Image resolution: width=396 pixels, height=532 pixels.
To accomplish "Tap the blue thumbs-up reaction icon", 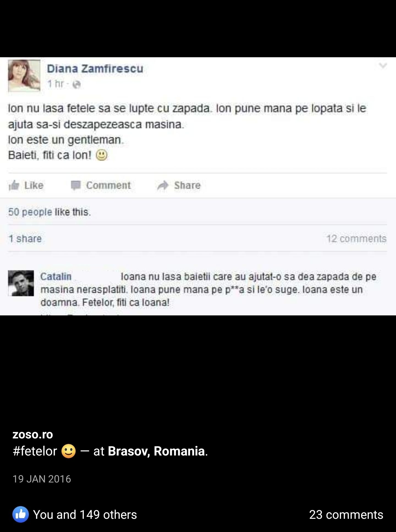I will 21,514.
